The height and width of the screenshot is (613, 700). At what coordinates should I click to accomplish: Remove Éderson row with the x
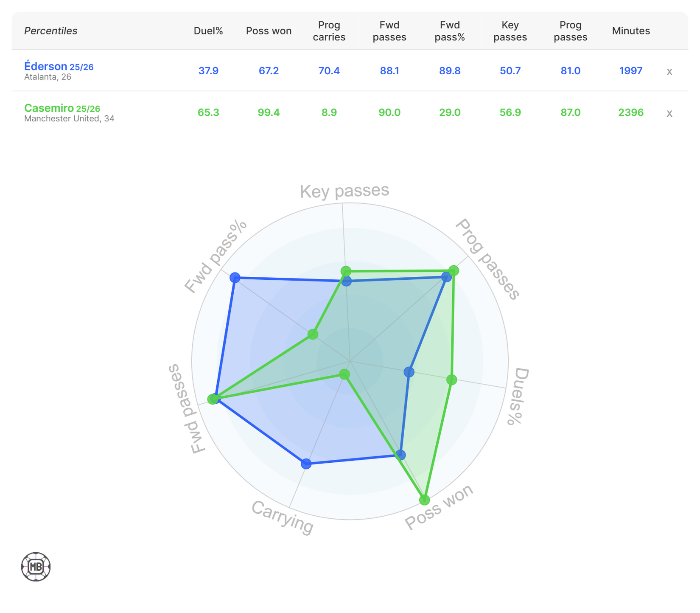point(669,71)
